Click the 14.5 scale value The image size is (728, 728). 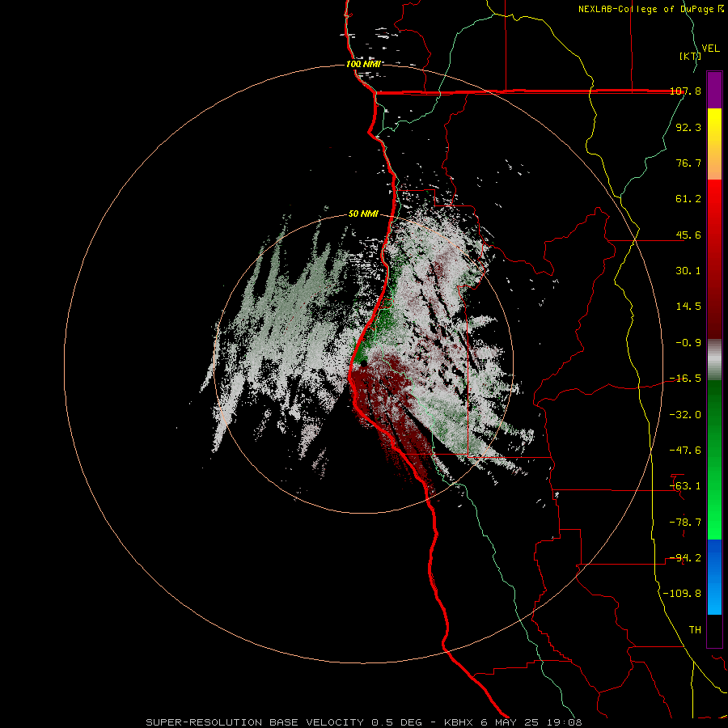click(688, 307)
